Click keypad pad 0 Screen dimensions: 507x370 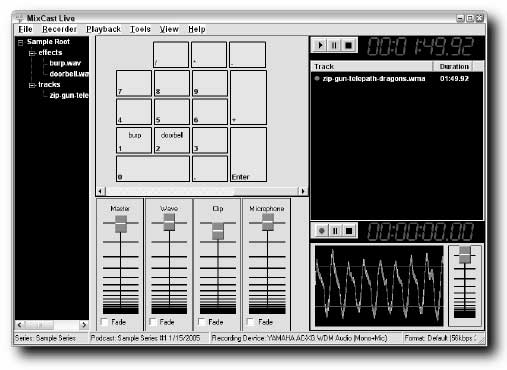pyautogui.click(x=153, y=169)
